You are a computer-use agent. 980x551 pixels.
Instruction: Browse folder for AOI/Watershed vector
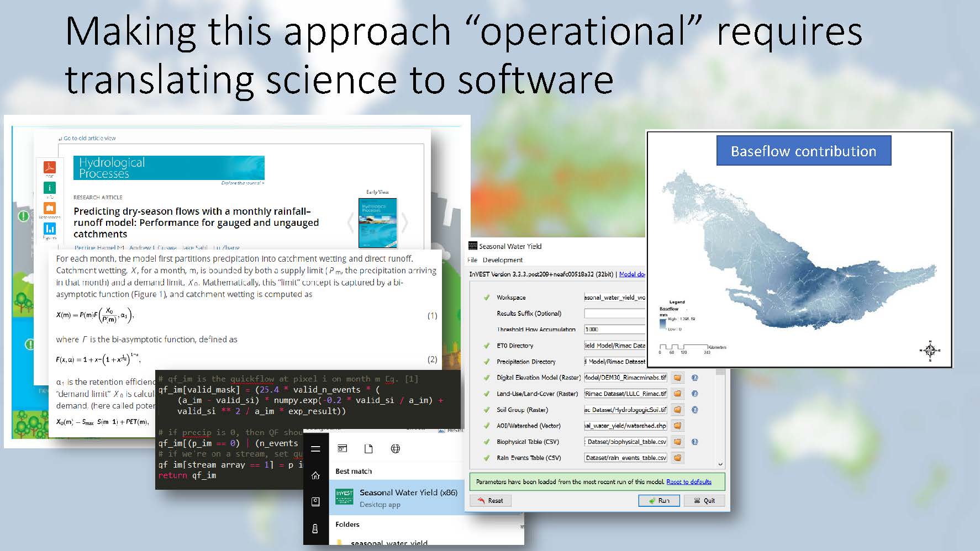pos(677,426)
